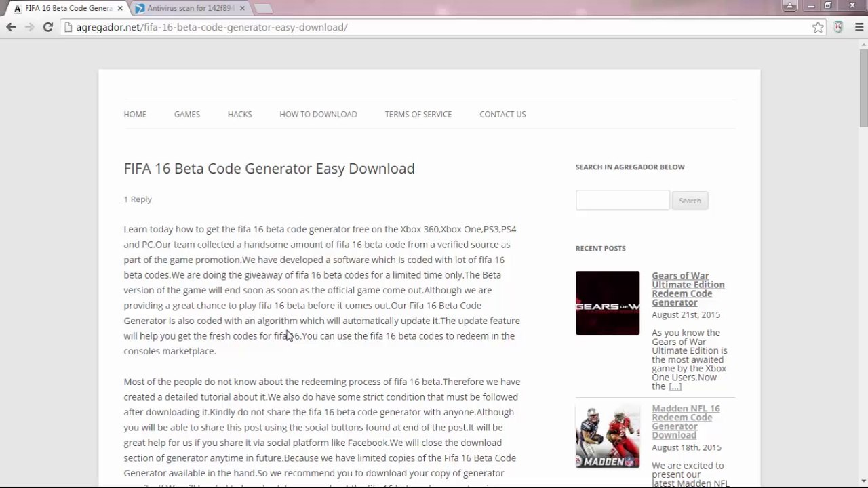Click the 'FIFA 16 Beta Code Generator Easy Download' heading
The height and width of the screenshot is (488, 868).
pyautogui.click(x=269, y=168)
